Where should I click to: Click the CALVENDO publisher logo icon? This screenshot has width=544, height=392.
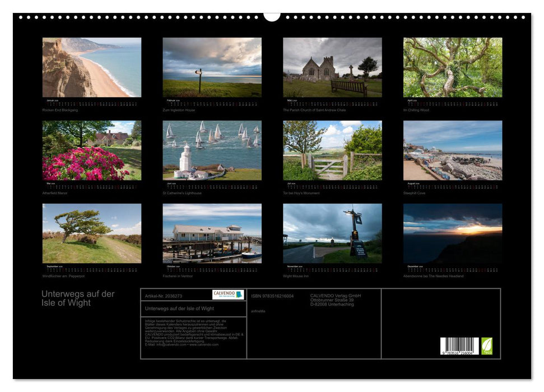(229, 294)
